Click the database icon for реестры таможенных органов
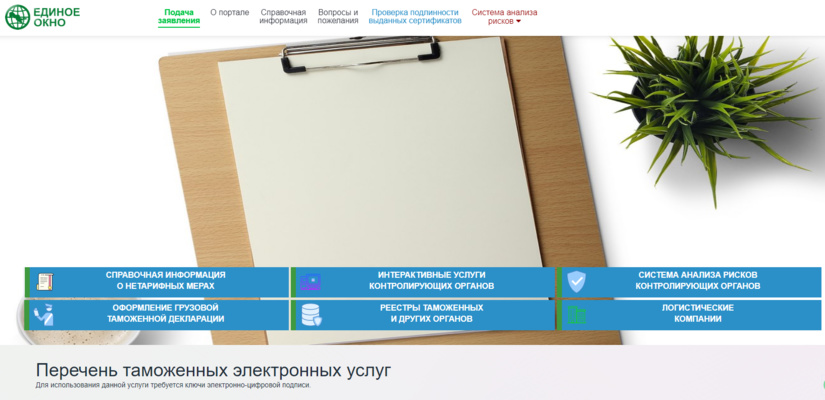825x400 pixels. 310,315
